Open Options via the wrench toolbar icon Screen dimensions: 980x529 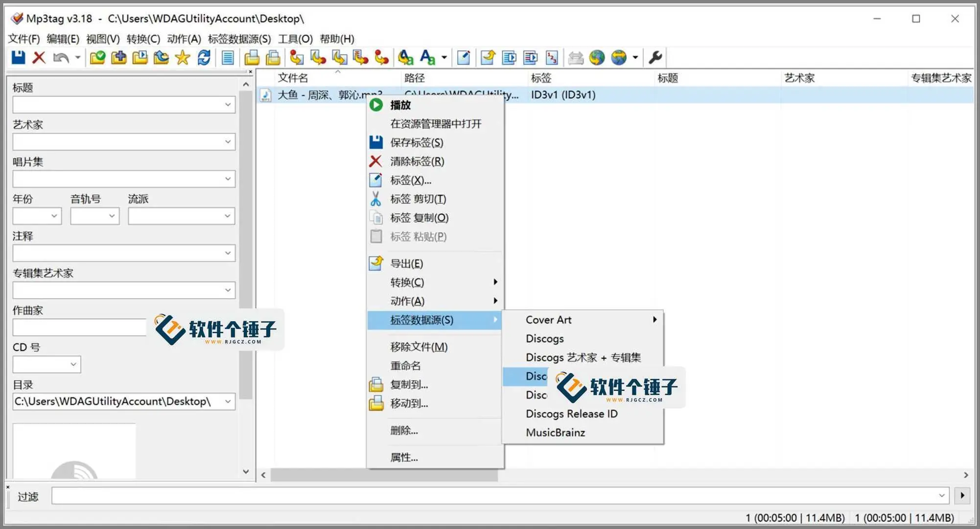(x=655, y=58)
